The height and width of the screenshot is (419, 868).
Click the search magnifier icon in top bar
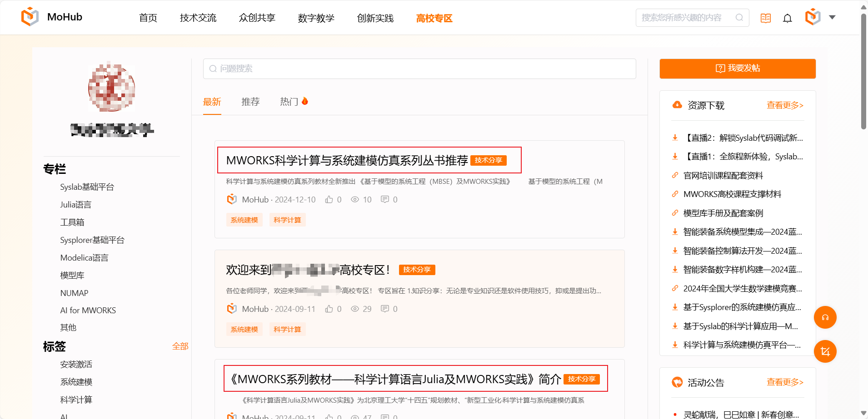point(739,18)
